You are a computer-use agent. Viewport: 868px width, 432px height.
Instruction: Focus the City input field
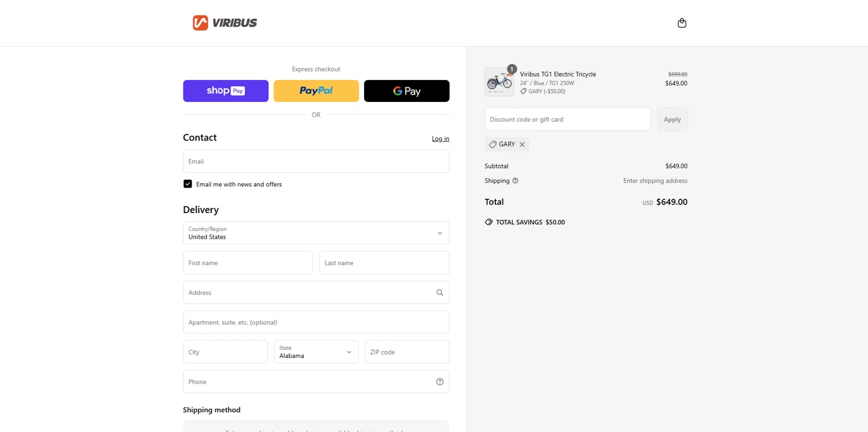click(225, 352)
